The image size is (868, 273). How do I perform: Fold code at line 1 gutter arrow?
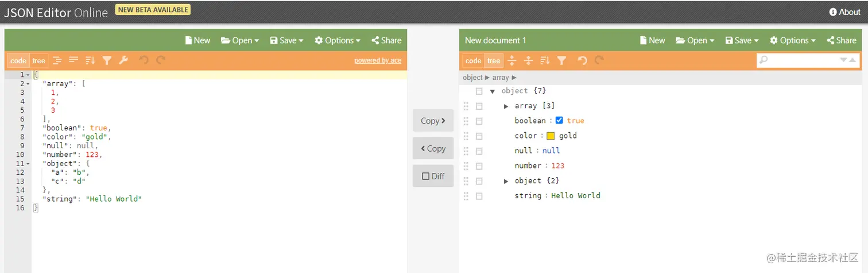28,75
